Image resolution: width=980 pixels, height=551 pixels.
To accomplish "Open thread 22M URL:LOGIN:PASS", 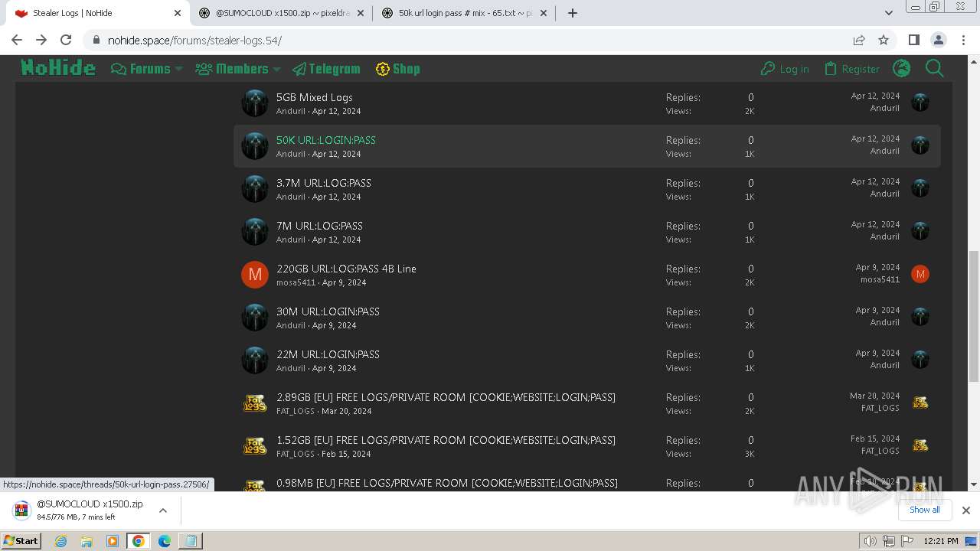I will point(328,354).
